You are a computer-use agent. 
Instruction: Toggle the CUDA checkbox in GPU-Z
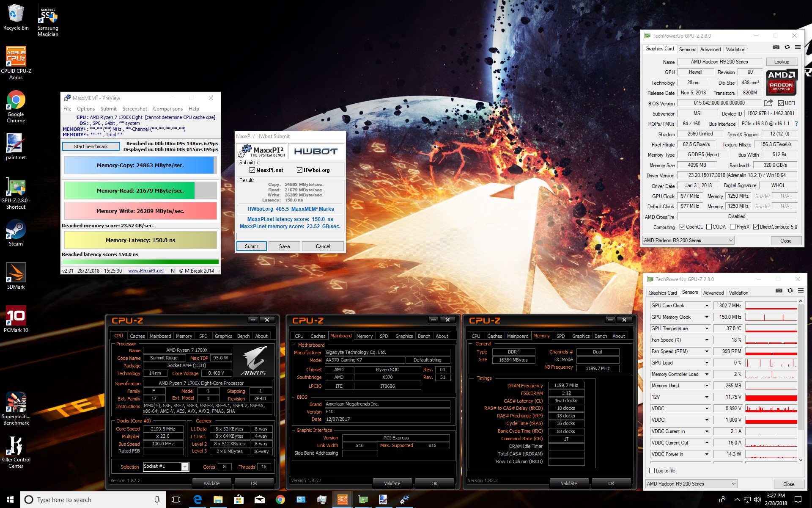click(x=709, y=227)
